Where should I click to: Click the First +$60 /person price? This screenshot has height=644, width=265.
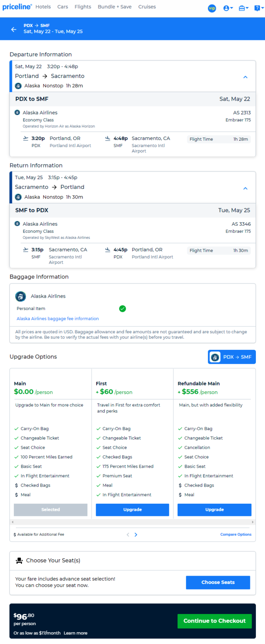click(114, 392)
